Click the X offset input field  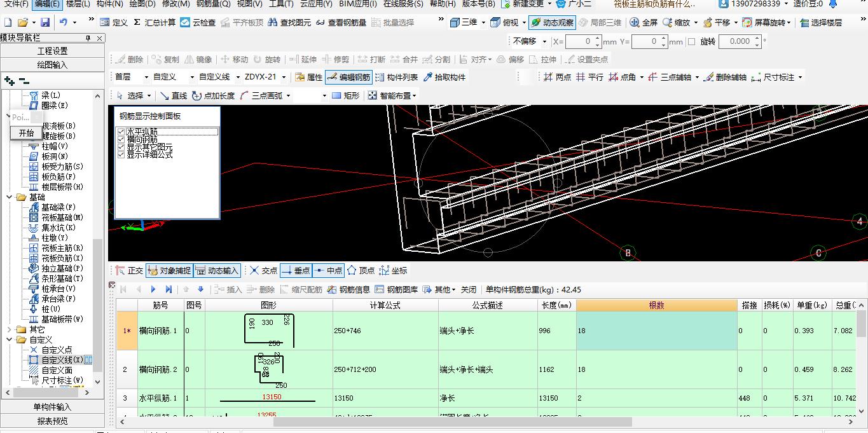(583, 41)
